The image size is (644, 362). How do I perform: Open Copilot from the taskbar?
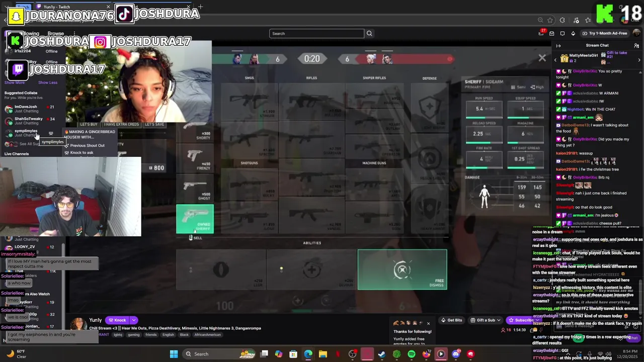tap(279, 354)
